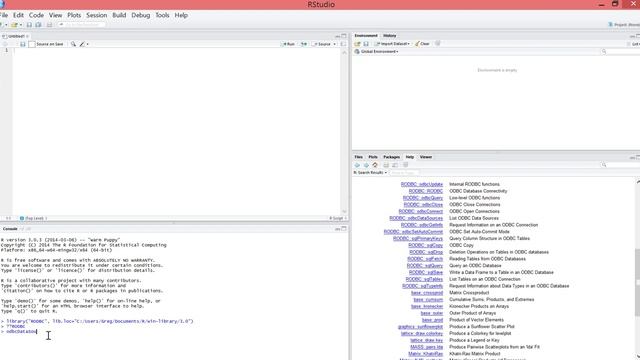Screen dimensions: 640x360
Task: Open RODBC::odbcDataSources help link
Action: 416,218
